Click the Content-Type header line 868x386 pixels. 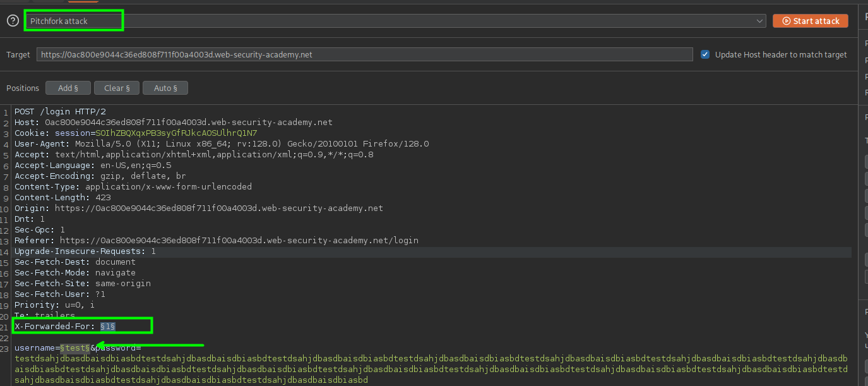click(x=133, y=187)
